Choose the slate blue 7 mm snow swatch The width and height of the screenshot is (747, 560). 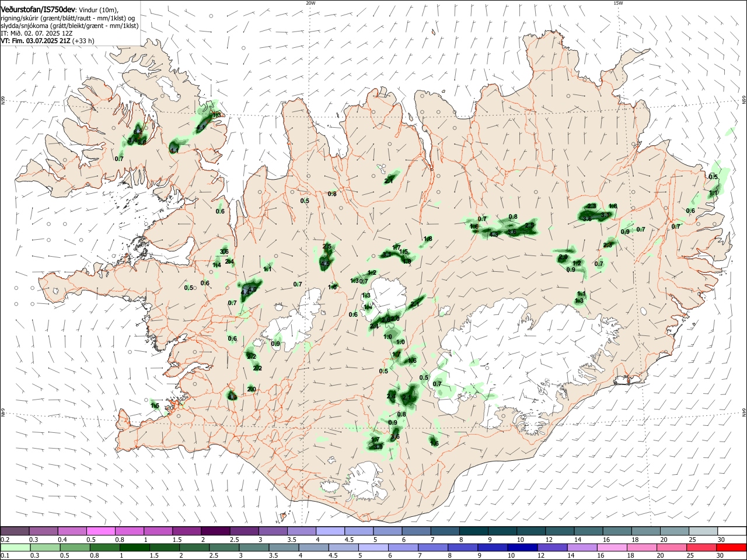click(x=445, y=531)
